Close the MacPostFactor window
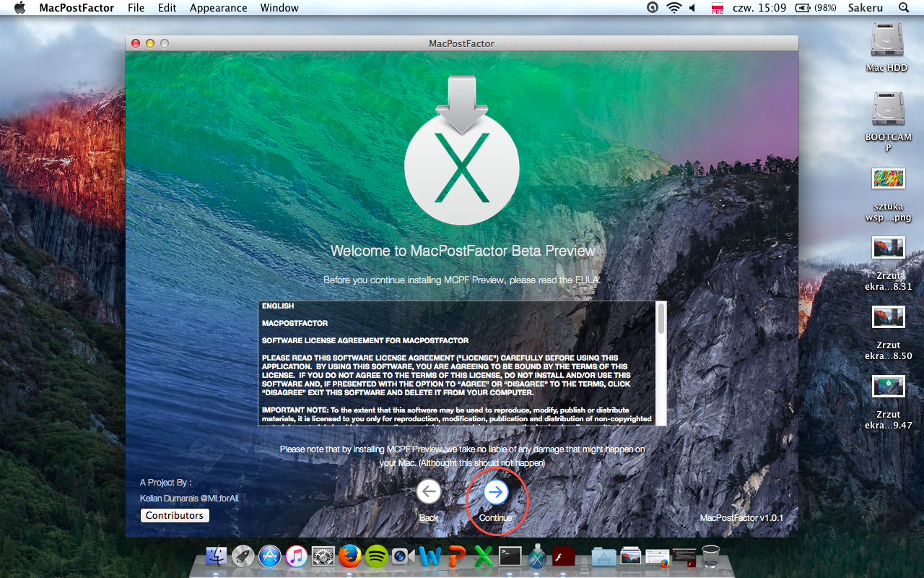Screen dimensions: 924x578 pyautogui.click(x=136, y=43)
